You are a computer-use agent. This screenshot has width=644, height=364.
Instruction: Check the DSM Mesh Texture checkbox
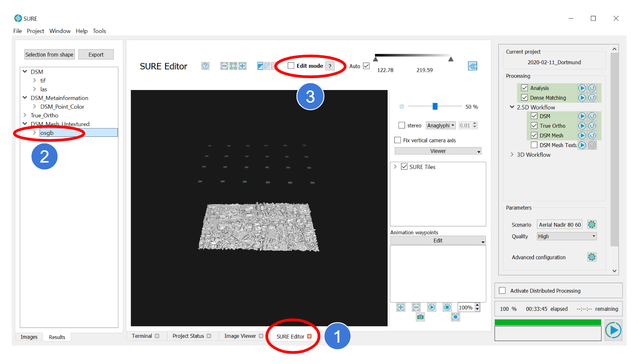[x=534, y=145]
